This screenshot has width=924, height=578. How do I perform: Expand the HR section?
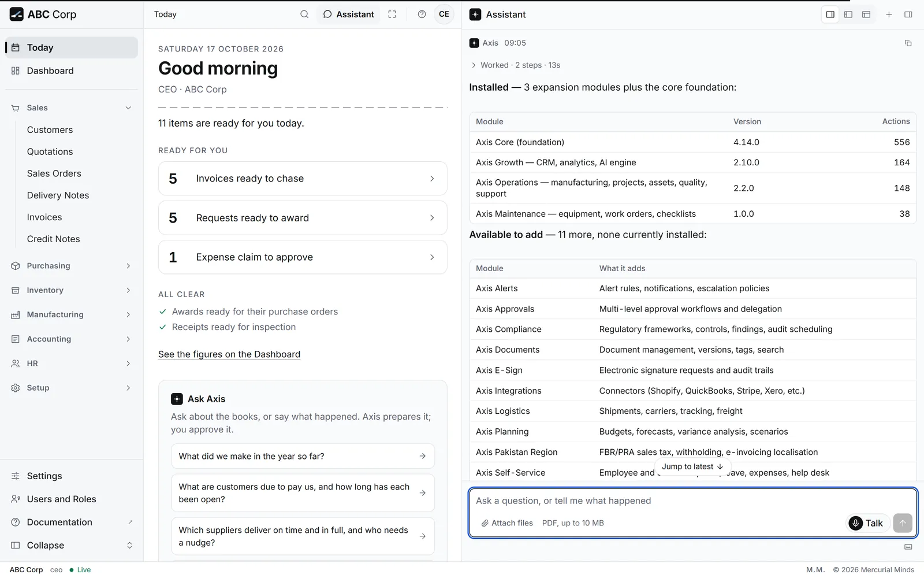(x=72, y=364)
